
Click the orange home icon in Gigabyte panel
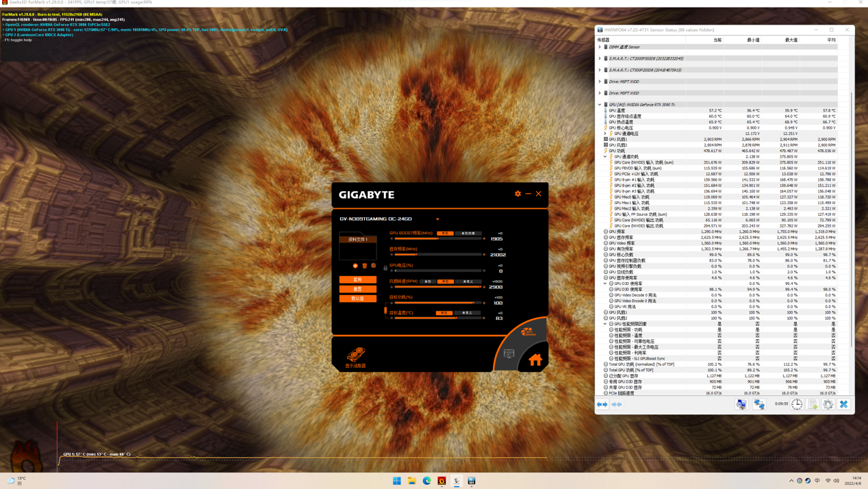(x=535, y=360)
